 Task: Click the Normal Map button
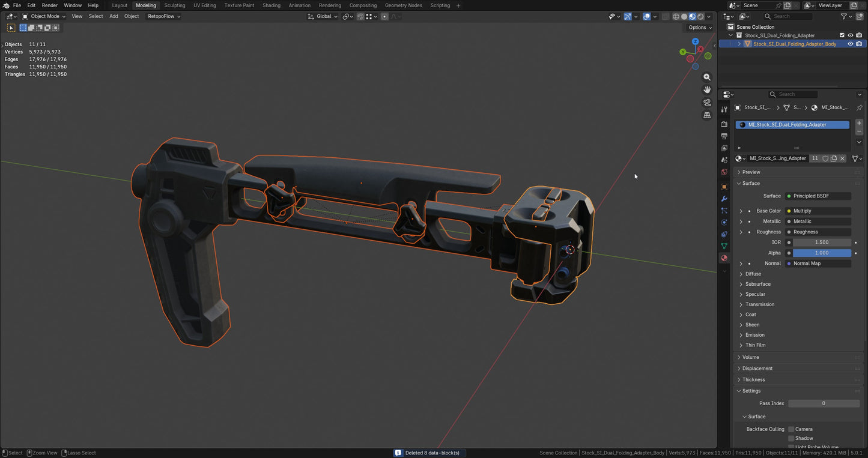(818, 263)
